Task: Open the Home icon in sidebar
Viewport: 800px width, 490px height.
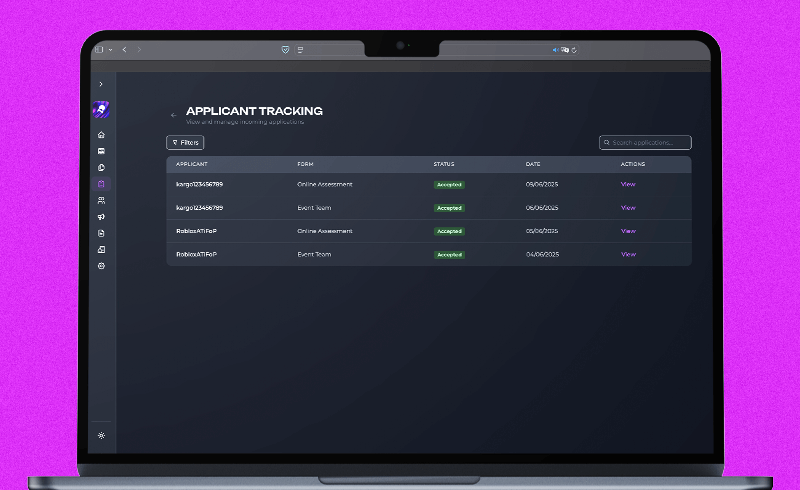Action: pos(101,134)
